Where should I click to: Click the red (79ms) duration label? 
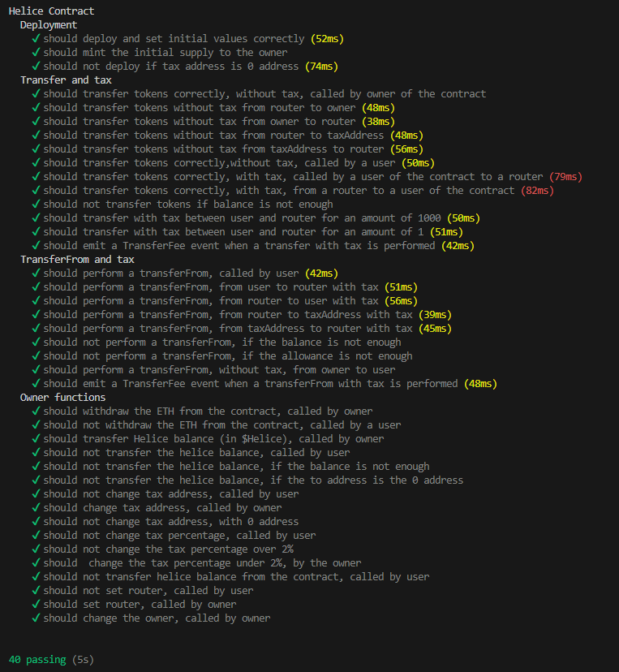click(565, 177)
